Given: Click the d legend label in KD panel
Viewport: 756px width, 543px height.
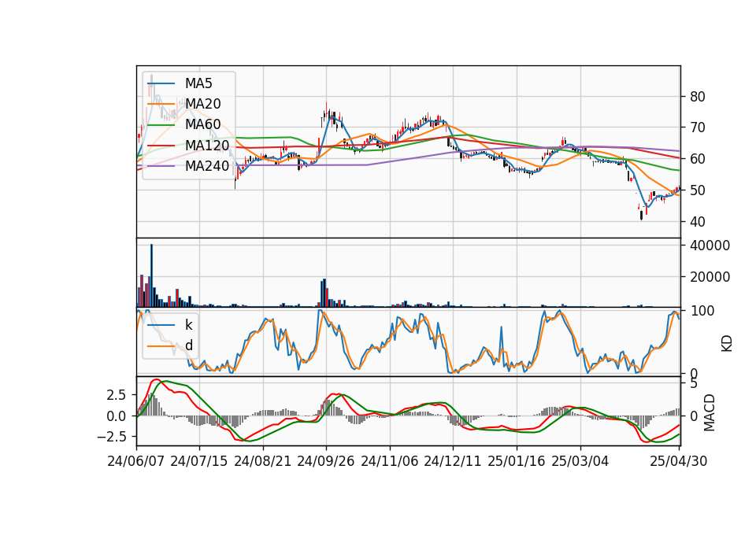Looking at the screenshot, I should coord(188,345).
